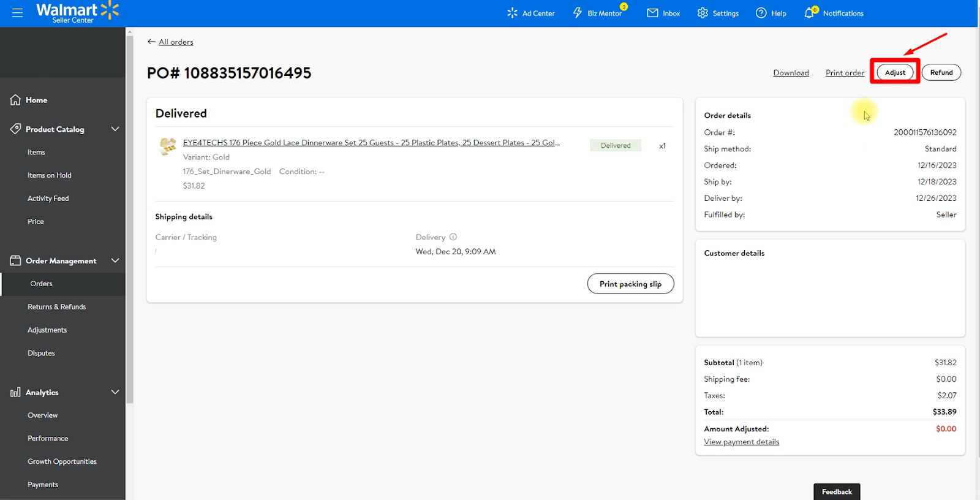This screenshot has width=980, height=500.
Task: Click the Biz Mentor label
Action: (x=605, y=13)
